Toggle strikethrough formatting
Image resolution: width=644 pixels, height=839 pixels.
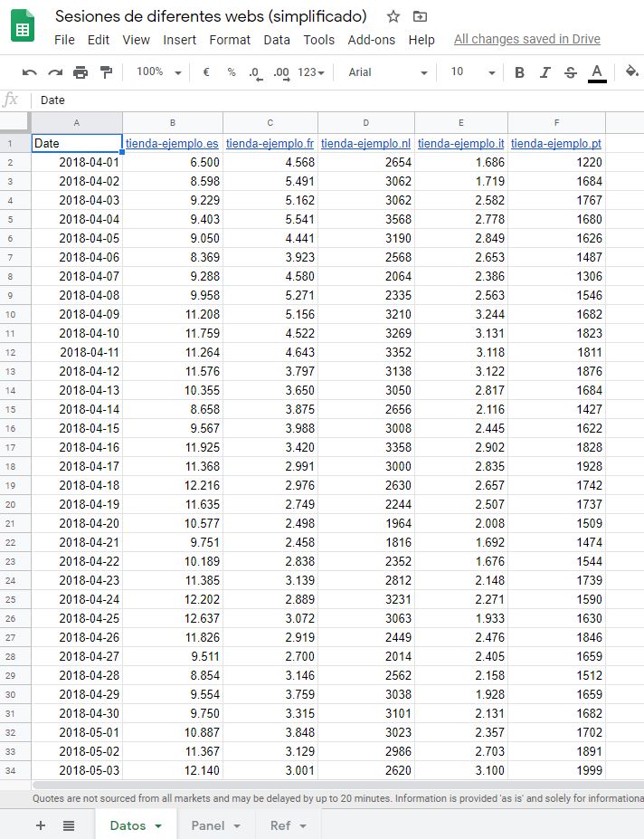point(570,72)
